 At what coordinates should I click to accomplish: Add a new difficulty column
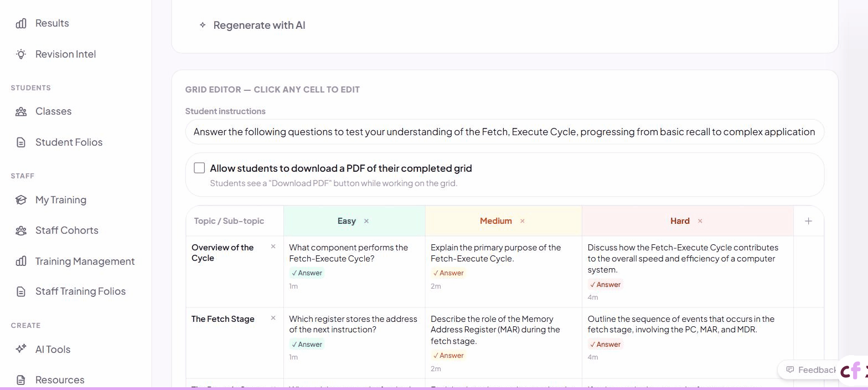coord(808,221)
